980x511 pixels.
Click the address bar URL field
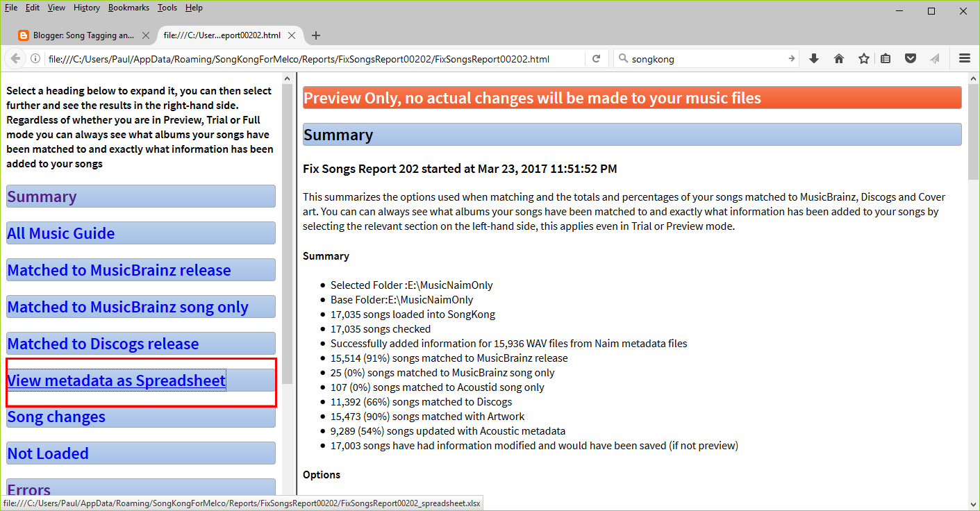(314, 59)
